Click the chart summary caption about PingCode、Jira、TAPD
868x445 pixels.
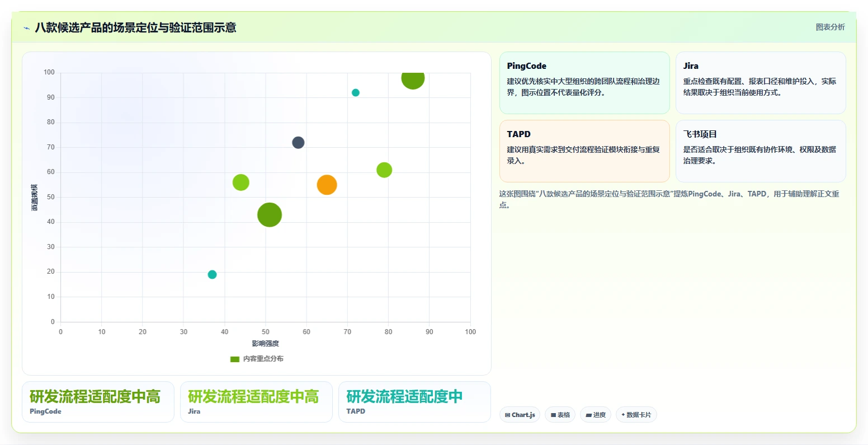tap(669, 199)
